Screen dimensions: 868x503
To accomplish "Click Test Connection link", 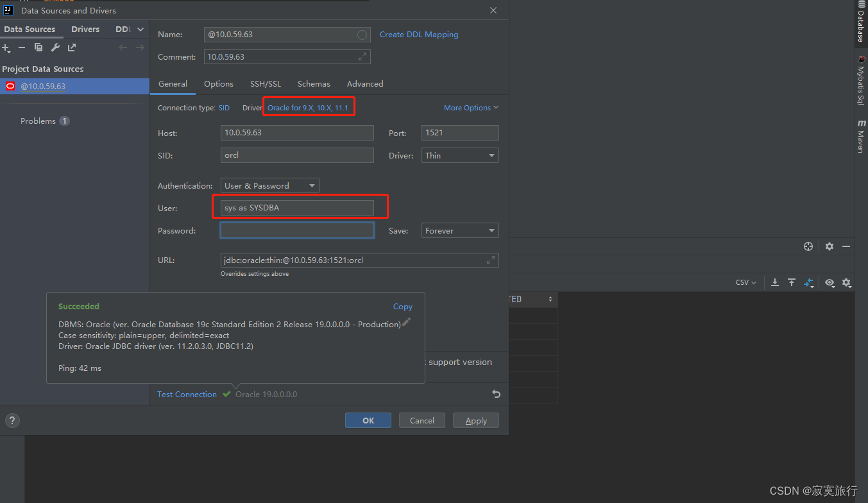I will pyautogui.click(x=187, y=394).
